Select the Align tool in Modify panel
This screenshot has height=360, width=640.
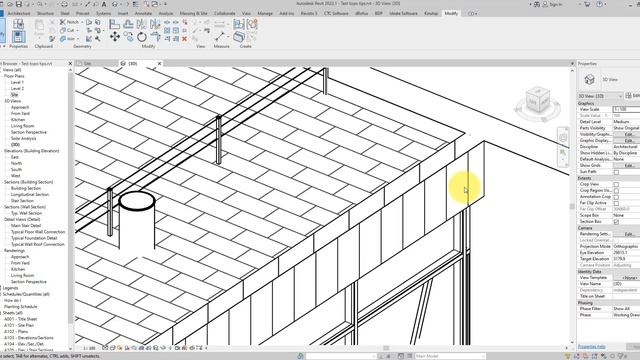(x=114, y=24)
